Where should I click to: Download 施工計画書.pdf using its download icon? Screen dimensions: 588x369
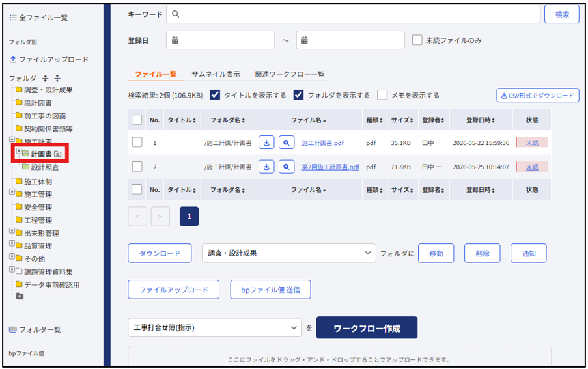pyautogui.click(x=266, y=143)
